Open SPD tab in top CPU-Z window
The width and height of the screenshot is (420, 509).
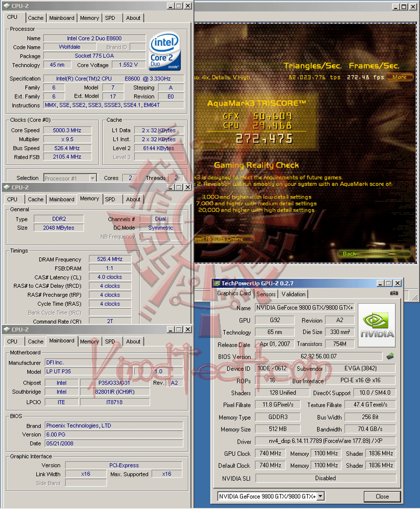tap(110, 18)
